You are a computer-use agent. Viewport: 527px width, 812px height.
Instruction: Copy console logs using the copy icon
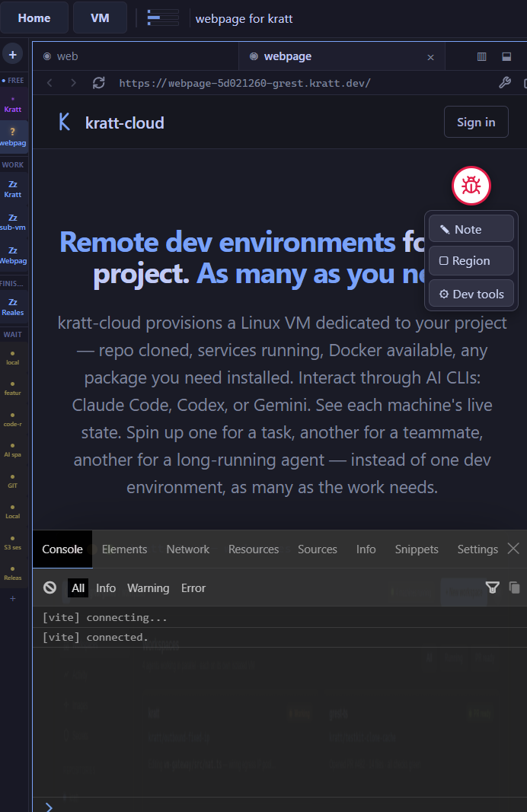tap(514, 588)
